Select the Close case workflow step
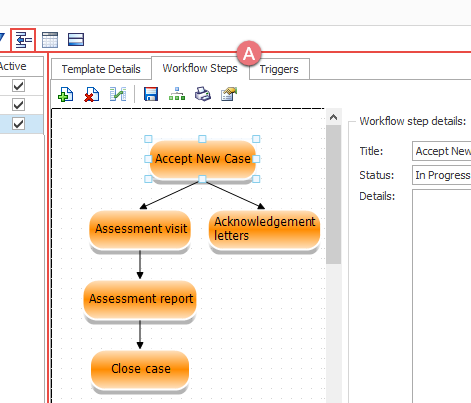This screenshot has width=471, height=403. [x=140, y=369]
